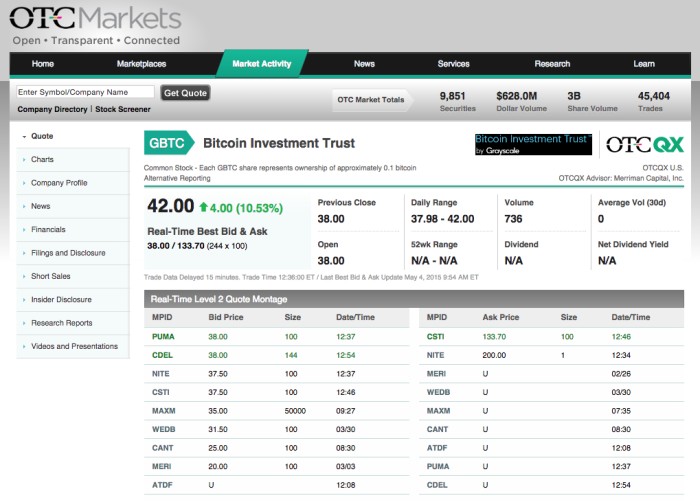The width and height of the screenshot is (700, 501).
Task: Open the Learn menu item
Action: 644,64
